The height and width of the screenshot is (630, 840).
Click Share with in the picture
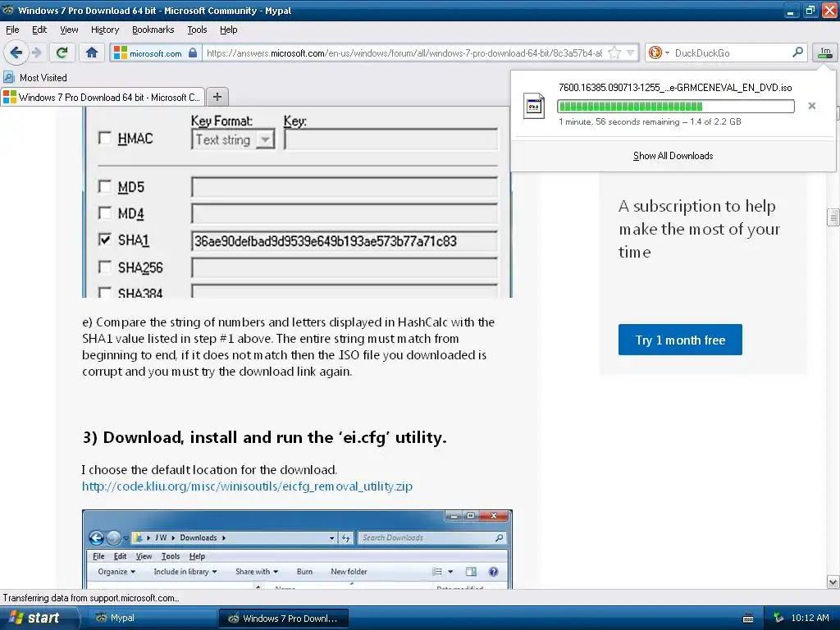(257, 572)
